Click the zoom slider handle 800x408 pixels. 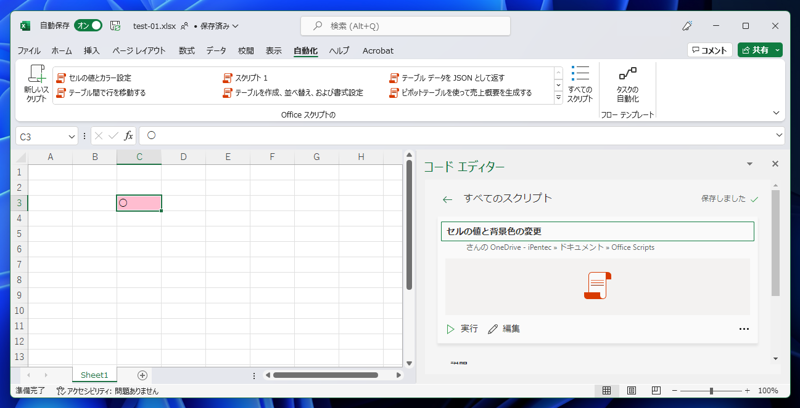[711, 391]
